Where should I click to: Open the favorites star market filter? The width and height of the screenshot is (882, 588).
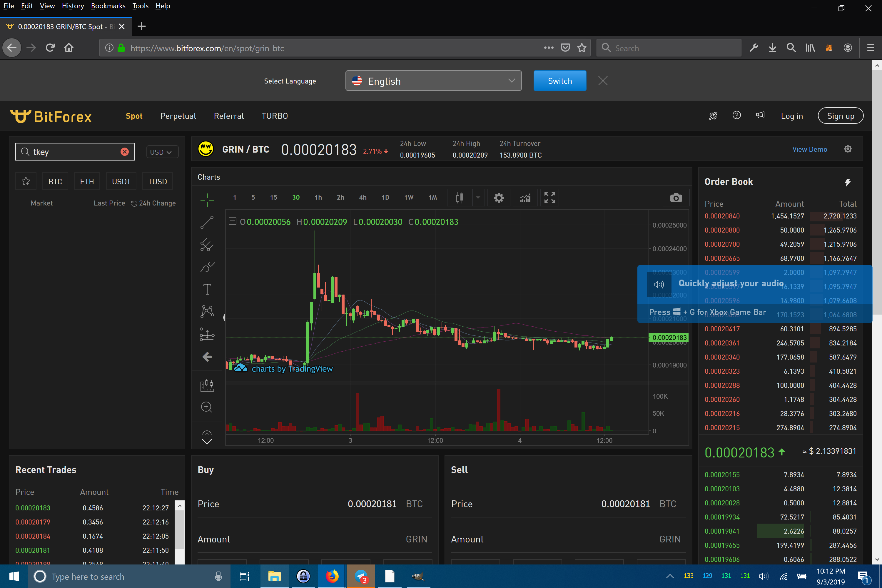tap(26, 181)
